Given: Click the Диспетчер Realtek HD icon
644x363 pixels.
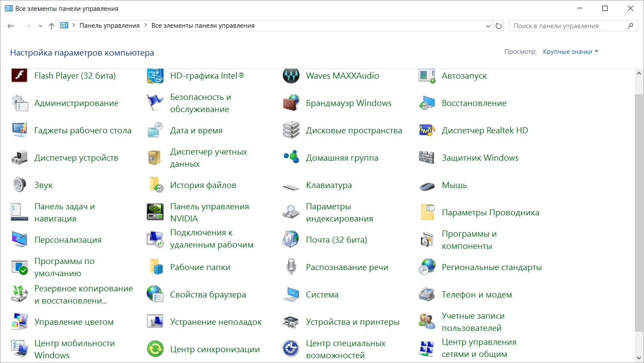Looking at the screenshot, I should [427, 130].
